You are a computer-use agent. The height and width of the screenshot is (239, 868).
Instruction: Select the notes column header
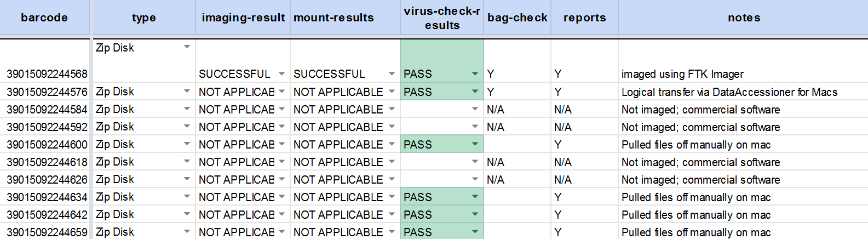(x=744, y=18)
